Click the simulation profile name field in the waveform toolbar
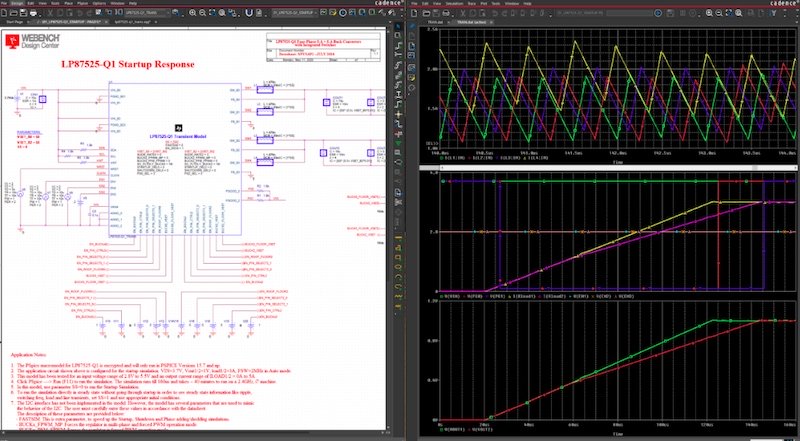 point(580,13)
